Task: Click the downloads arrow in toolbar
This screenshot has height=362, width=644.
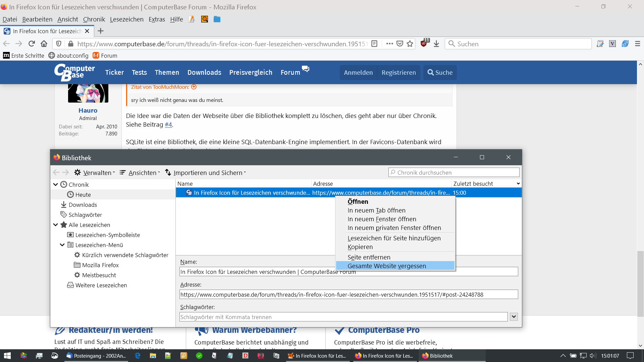Action: point(436,44)
